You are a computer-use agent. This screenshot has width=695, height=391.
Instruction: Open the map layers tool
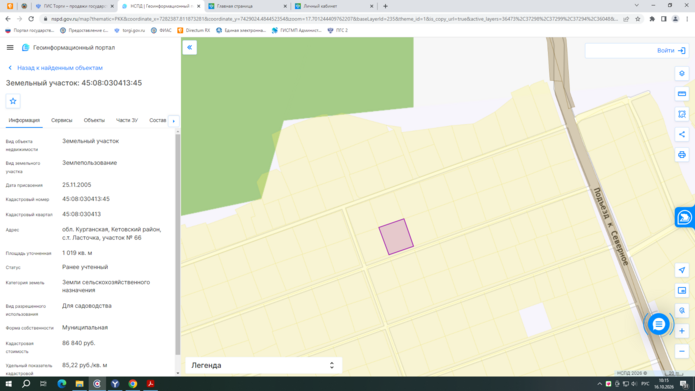(x=682, y=74)
